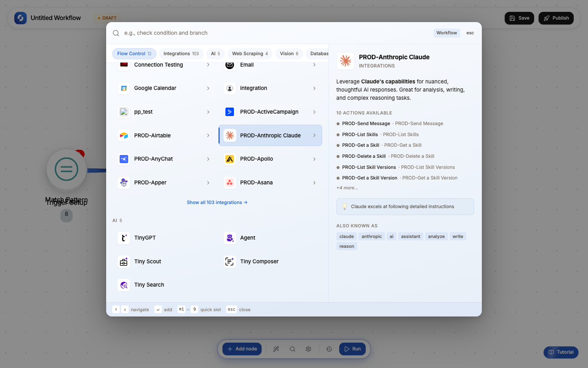Image resolution: width=588 pixels, height=368 pixels.
Task: Click the integration user icon
Action: pyautogui.click(x=230, y=88)
